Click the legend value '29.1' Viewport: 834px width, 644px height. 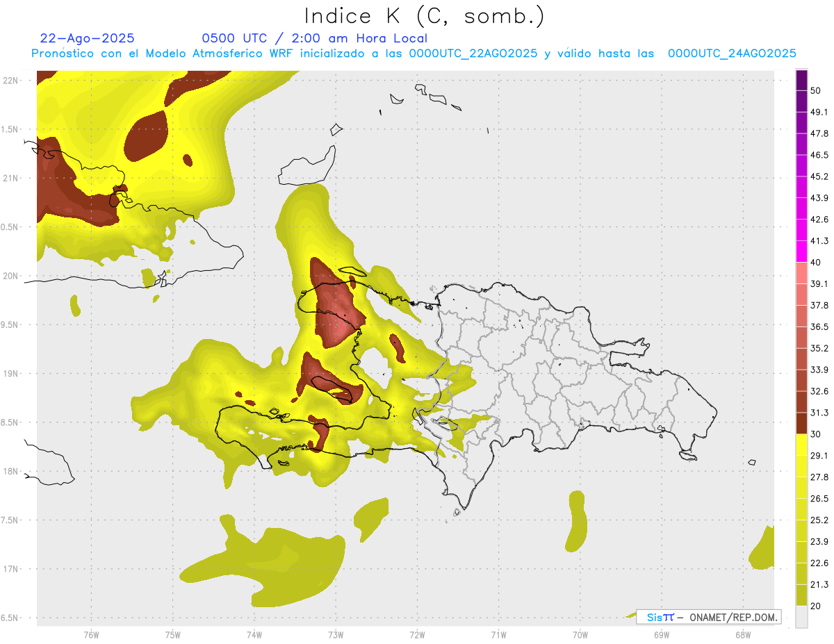click(819, 456)
